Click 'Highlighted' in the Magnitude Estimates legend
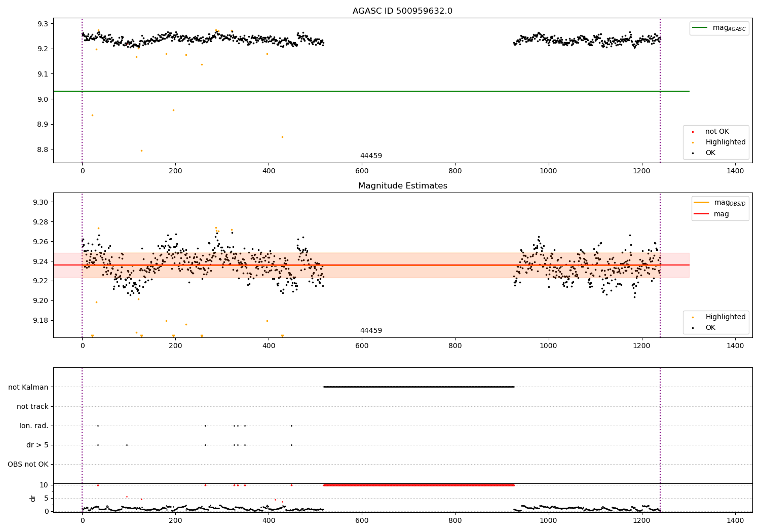This screenshot has width=760, height=532. [x=726, y=317]
